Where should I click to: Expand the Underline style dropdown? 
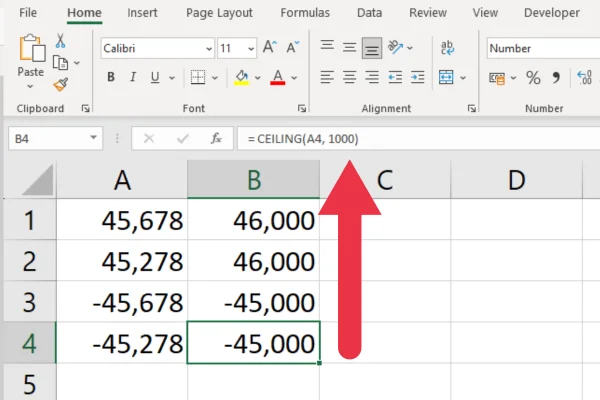pos(172,78)
